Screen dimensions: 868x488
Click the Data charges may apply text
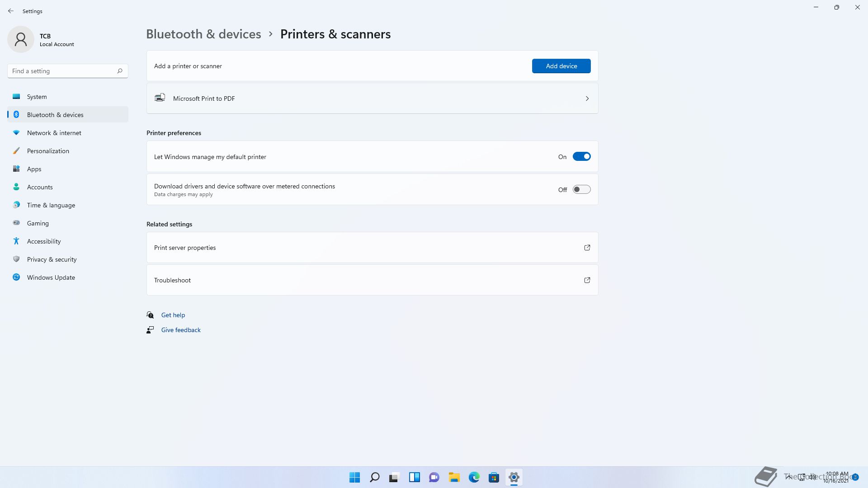click(183, 194)
